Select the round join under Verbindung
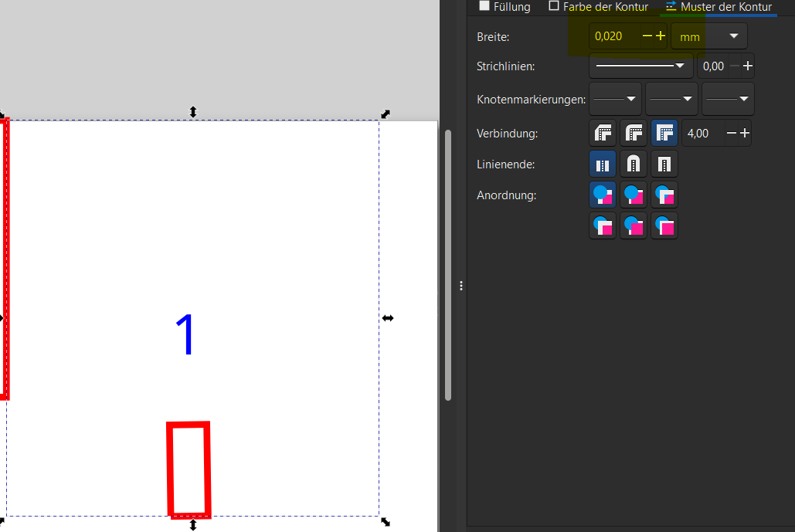 tap(634, 134)
